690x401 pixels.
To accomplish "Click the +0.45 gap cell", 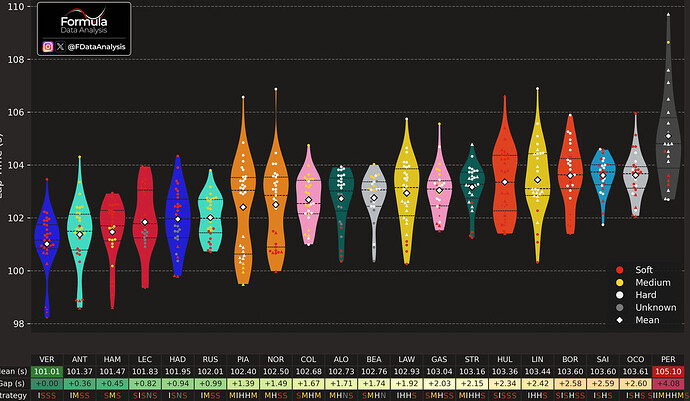I will [112, 383].
